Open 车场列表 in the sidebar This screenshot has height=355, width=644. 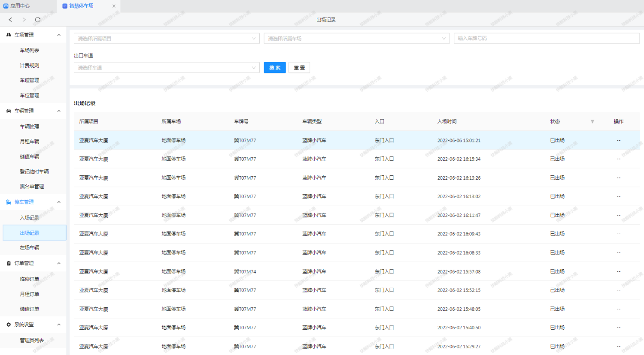(x=30, y=51)
